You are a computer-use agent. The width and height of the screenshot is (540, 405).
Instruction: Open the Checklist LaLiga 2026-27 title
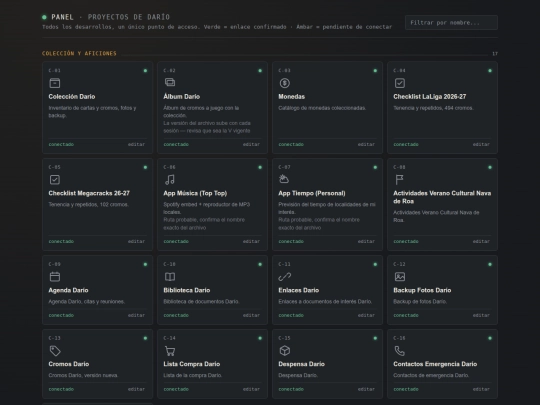(429, 97)
